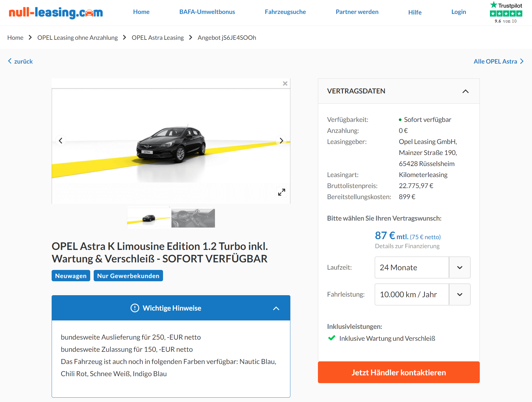Click the Bereitstellungskosten value 899 €

tap(407, 197)
